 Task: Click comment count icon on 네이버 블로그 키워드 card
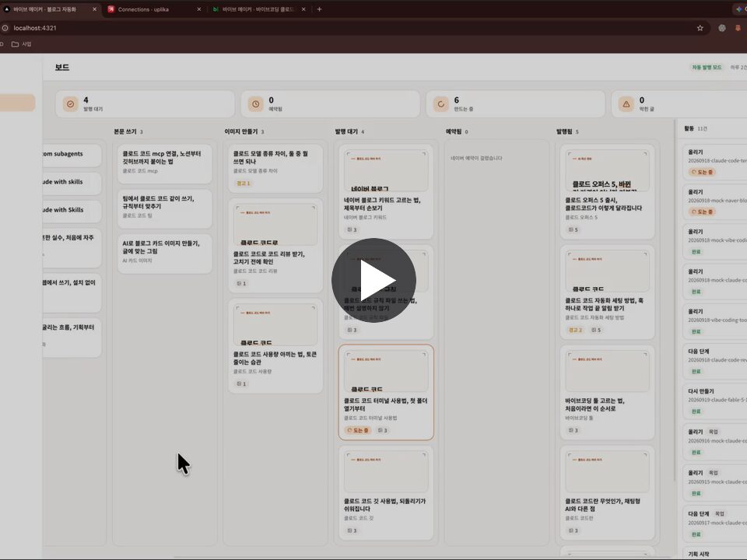(x=352, y=229)
